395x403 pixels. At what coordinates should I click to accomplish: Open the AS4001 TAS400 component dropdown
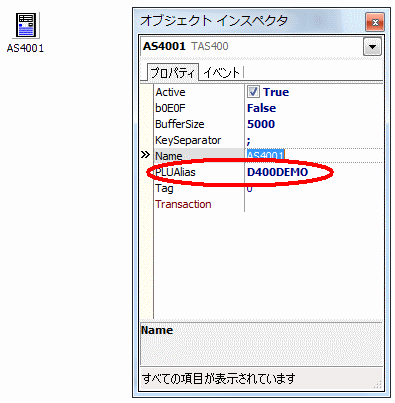point(372,47)
